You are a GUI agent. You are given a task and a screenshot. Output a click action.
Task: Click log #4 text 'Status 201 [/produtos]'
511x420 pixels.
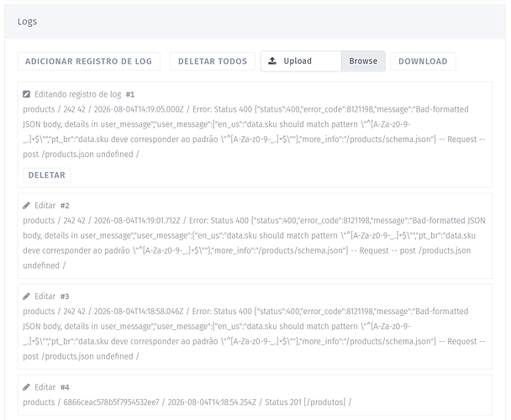(x=305, y=402)
